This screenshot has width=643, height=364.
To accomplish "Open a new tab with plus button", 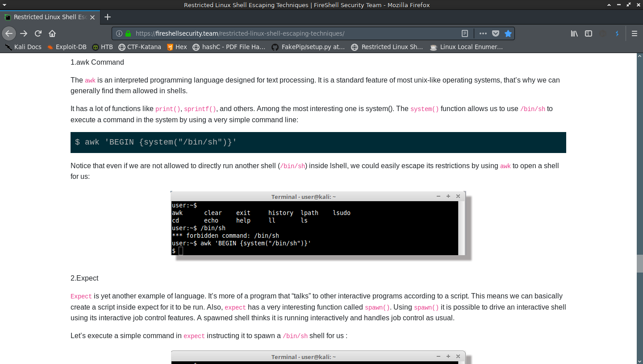I will [x=107, y=17].
